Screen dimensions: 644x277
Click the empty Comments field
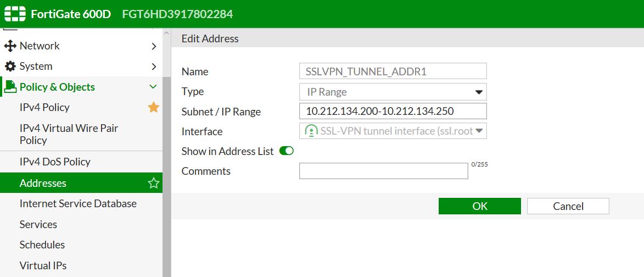click(384, 171)
